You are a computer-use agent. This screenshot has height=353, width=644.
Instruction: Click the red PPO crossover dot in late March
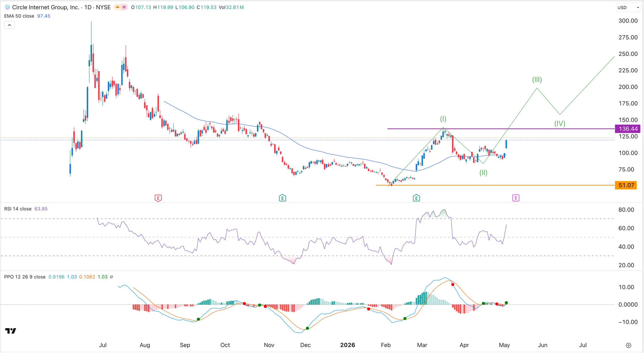click(453, 285)
